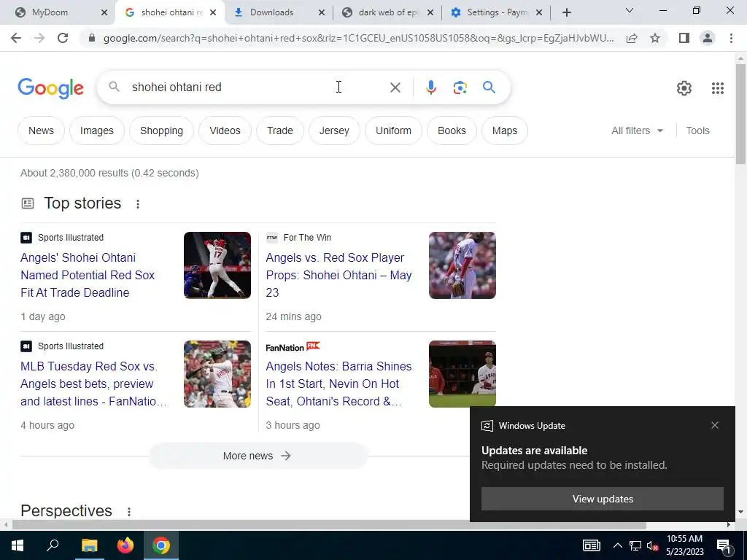
Task: Select the Maps filter chip
Action: [505, 131]
